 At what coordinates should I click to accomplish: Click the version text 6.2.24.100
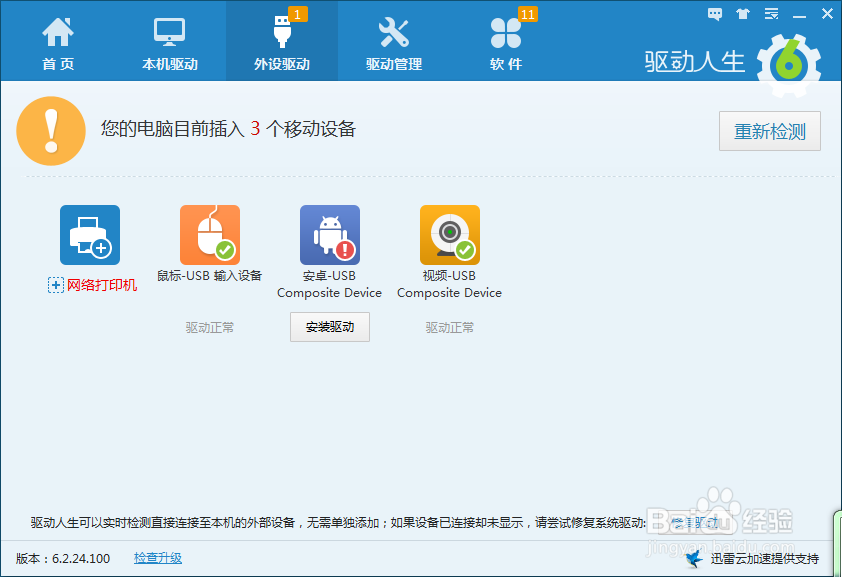point(81,559)
